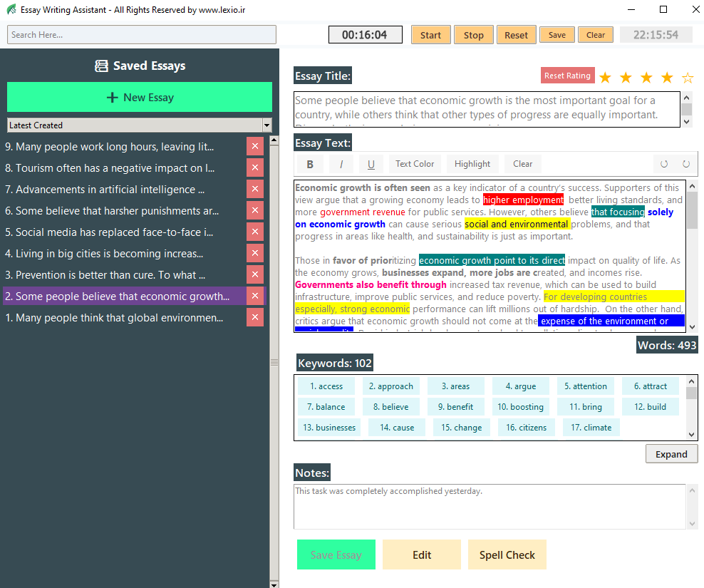
Task: Run Spell Check on the essay
Action: [507, 555]
